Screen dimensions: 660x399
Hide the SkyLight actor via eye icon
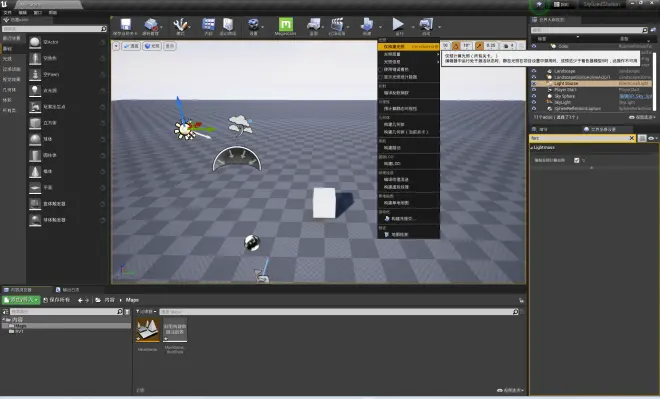point(534,102)
